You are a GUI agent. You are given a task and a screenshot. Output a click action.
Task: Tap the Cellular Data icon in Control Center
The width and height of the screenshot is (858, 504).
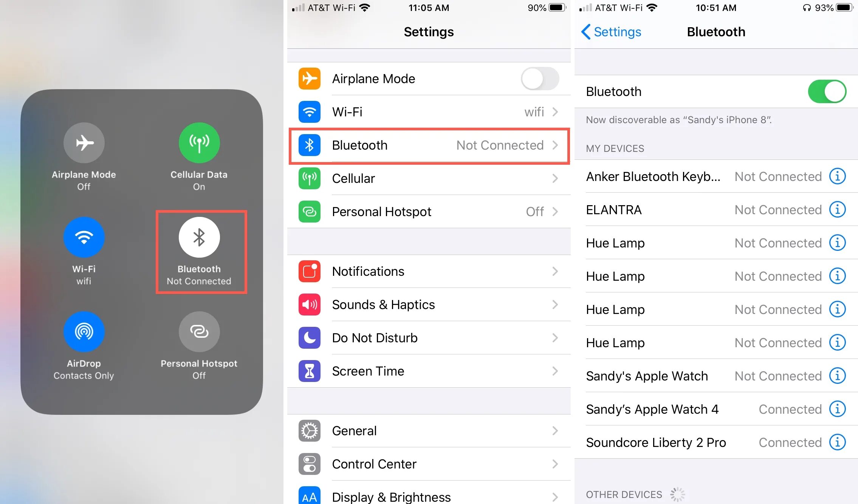[x=198, y=142]
